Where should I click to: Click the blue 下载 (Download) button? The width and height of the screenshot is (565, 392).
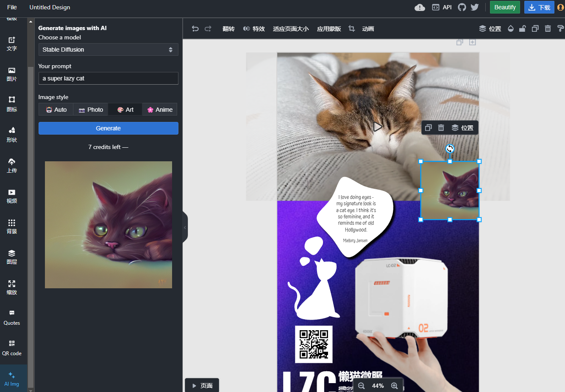click(539, 7)
